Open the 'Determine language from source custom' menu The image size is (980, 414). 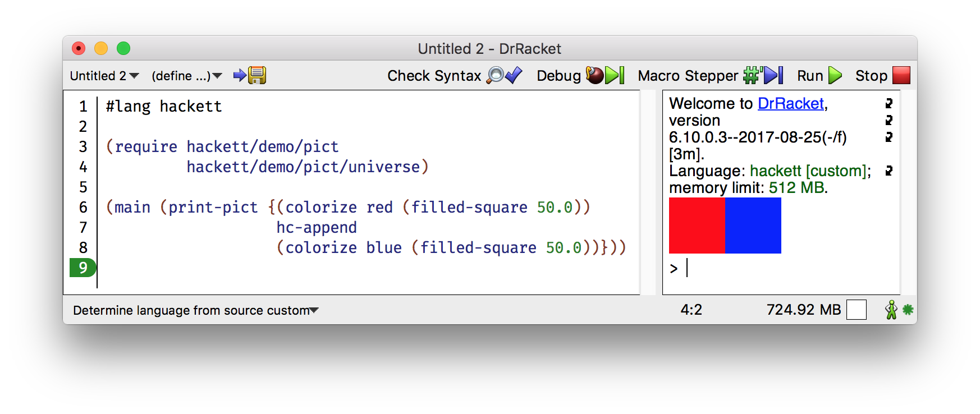196,310
